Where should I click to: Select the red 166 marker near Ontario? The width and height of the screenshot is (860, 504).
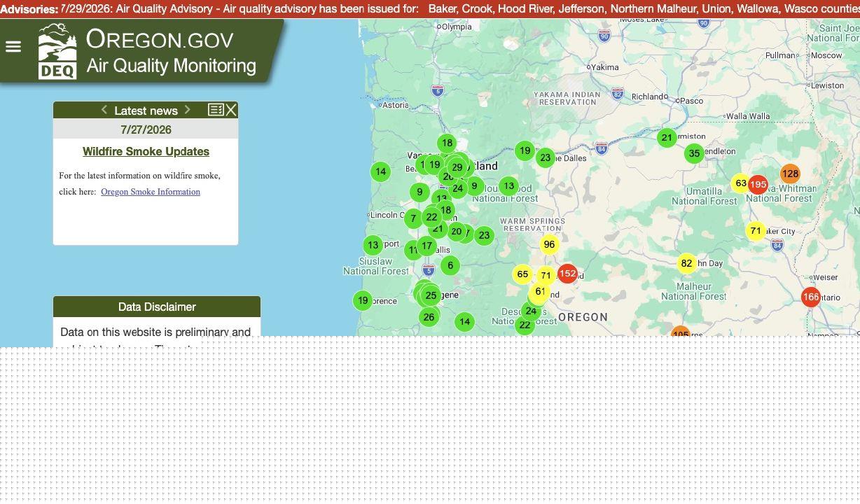(x=811, y=297)
